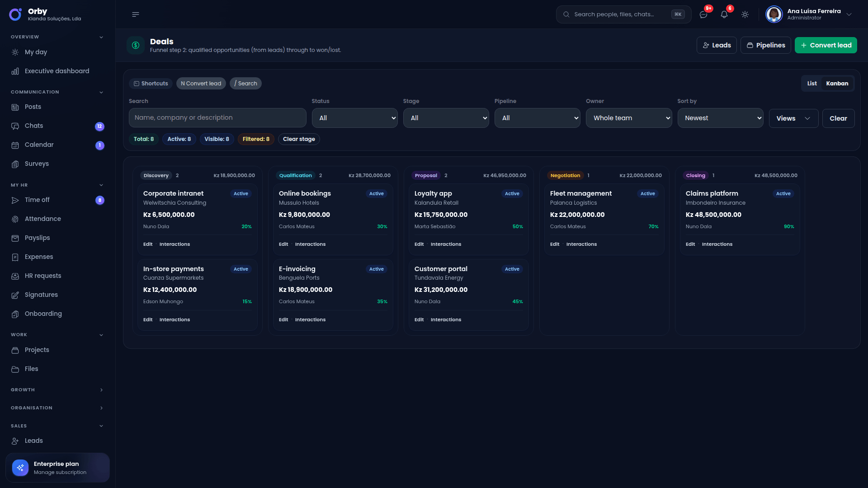This screenshot has width=868, height=488.
Task: Open Calendar page
Action: point(57,145)
